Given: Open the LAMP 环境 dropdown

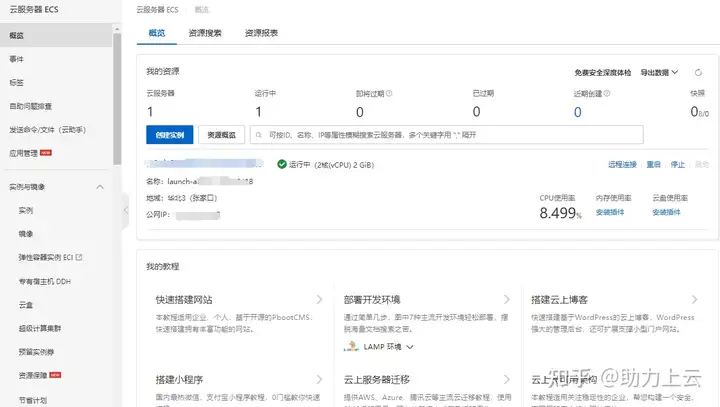Looking at the screenshot, I should pos(388,347).
